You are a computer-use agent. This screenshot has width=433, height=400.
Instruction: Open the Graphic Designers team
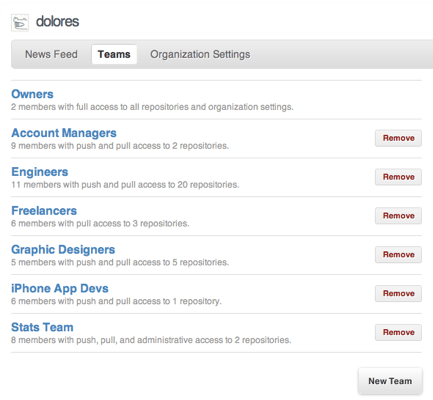tap(63, 249)
